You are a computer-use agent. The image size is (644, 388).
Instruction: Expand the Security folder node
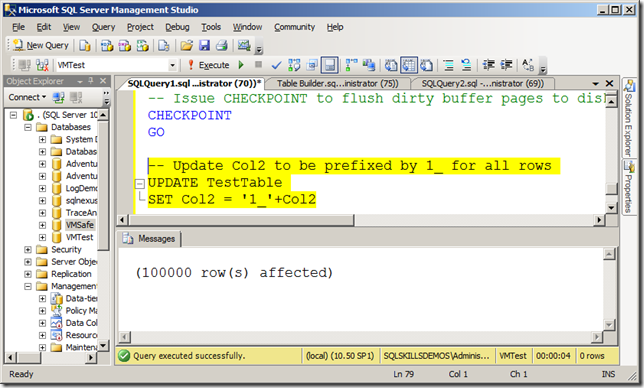tap(28, 250)
